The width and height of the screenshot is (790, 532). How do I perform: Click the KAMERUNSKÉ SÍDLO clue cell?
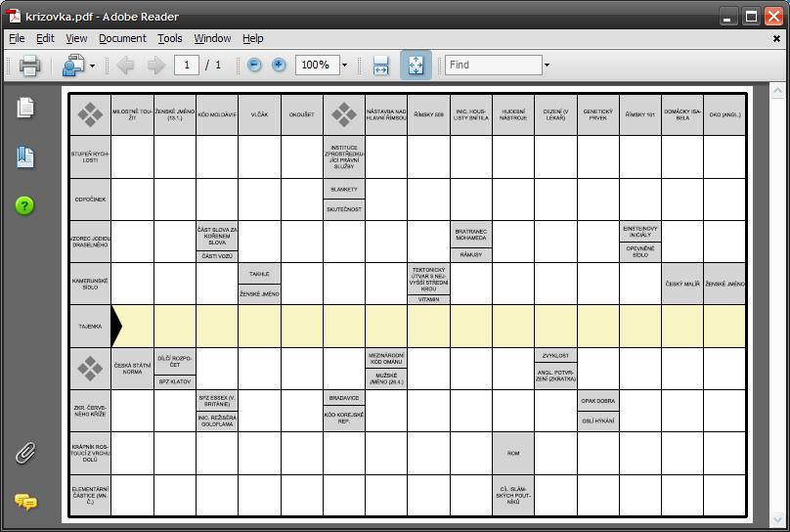pyautogui.click(x=90, y=285)
